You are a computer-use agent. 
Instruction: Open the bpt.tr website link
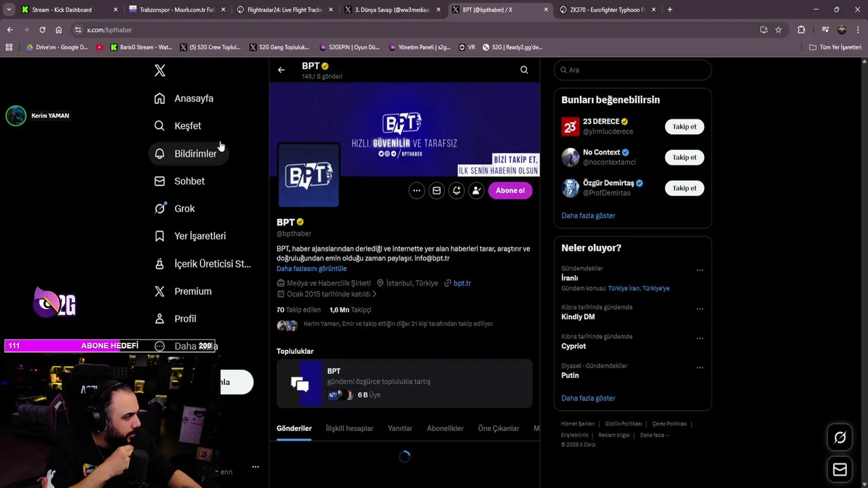coord(462,283)
